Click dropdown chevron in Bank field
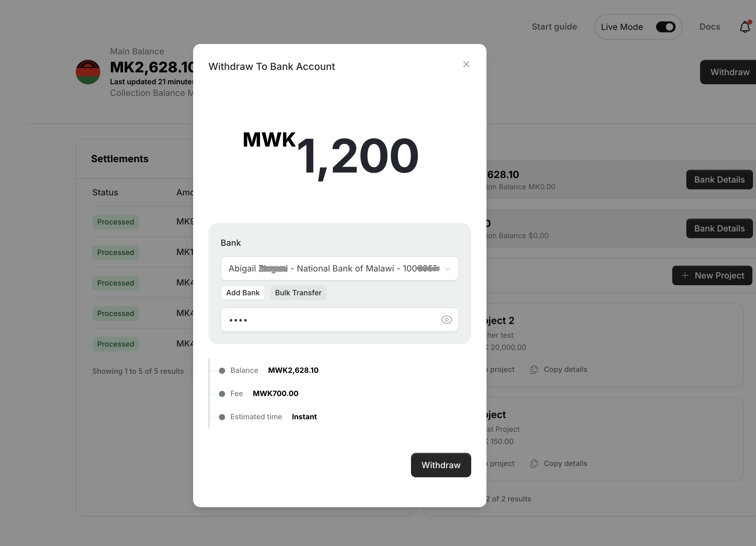Screen dimensions: 756x546 [x=447, y=269]
